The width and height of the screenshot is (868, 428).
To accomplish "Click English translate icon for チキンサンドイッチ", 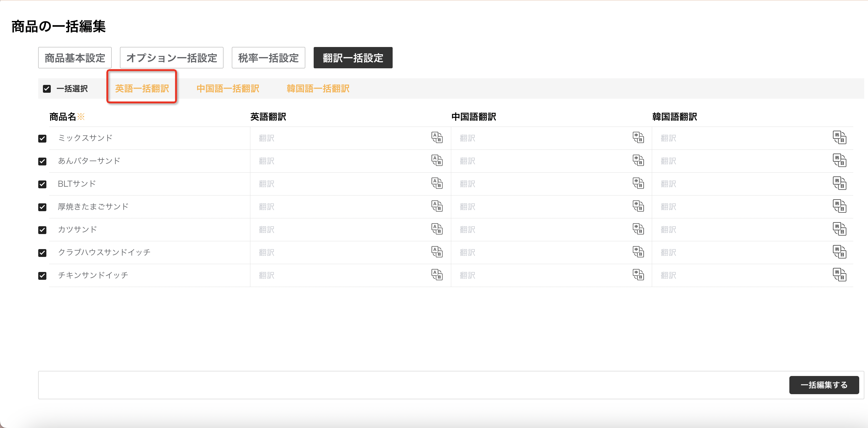I will click(437, 275).
